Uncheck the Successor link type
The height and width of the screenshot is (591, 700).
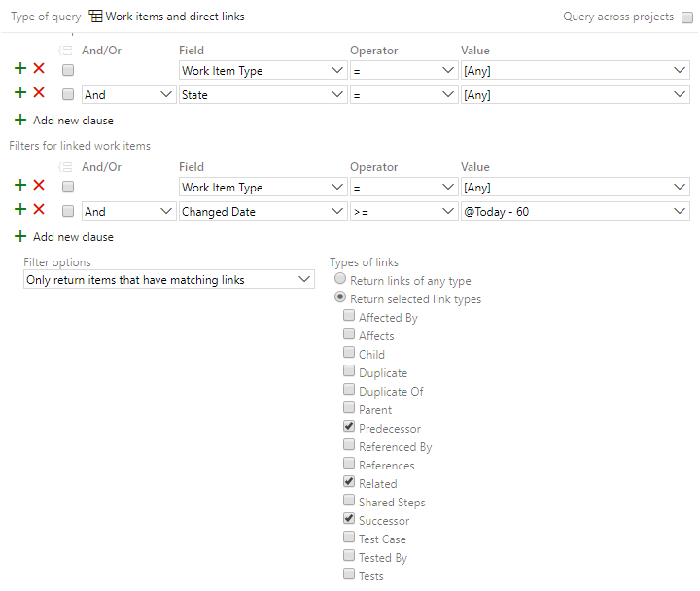349,519
